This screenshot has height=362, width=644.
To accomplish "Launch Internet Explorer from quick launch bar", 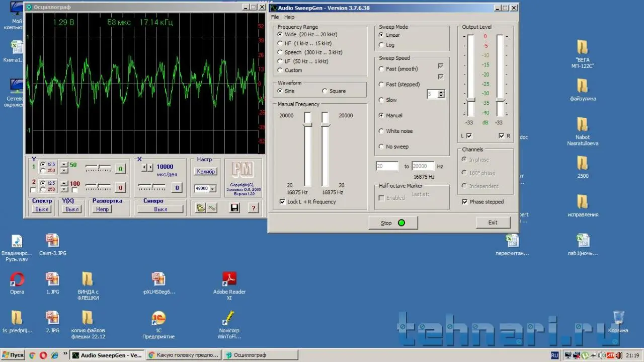I will tap(54, 355).
